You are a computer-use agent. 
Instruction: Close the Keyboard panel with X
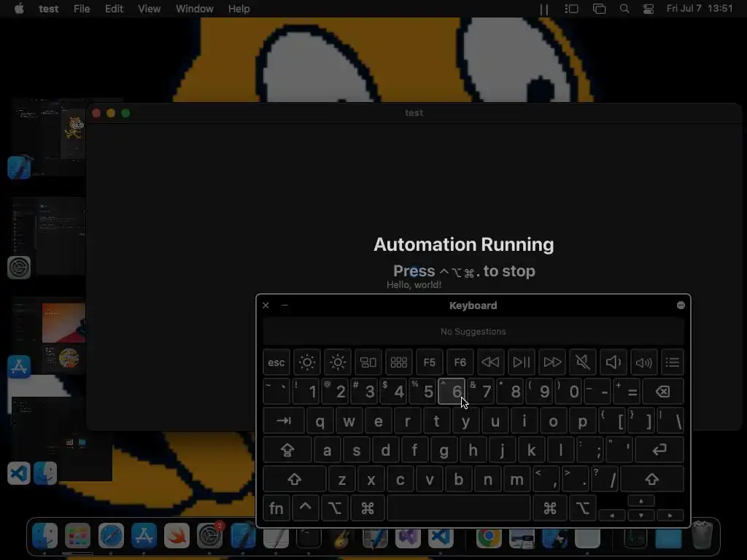[x=266, y=306]
